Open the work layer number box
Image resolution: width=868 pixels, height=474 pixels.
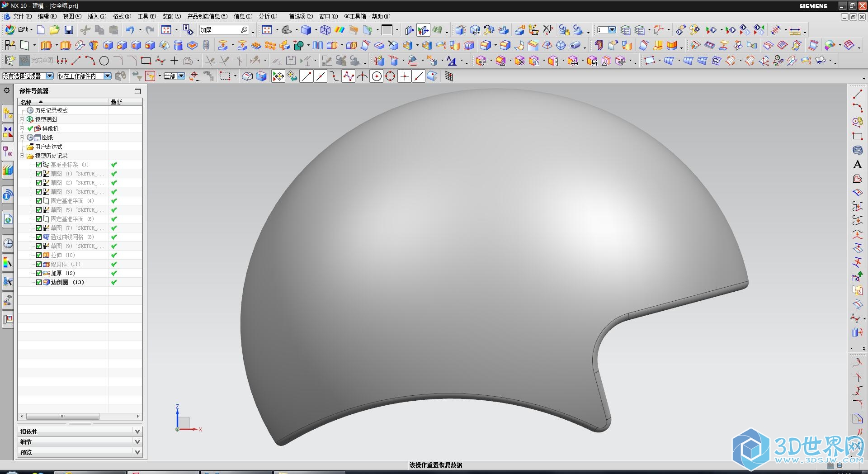(606, 30)
